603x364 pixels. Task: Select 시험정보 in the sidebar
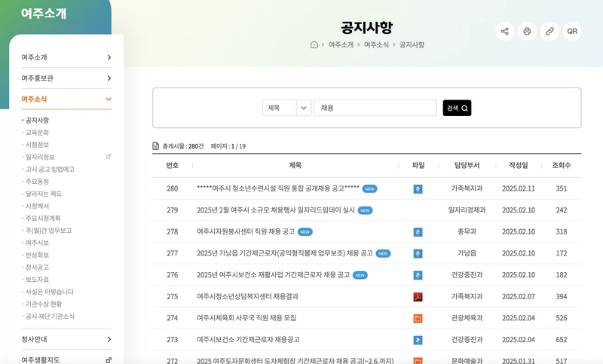[x=37, y=145]
